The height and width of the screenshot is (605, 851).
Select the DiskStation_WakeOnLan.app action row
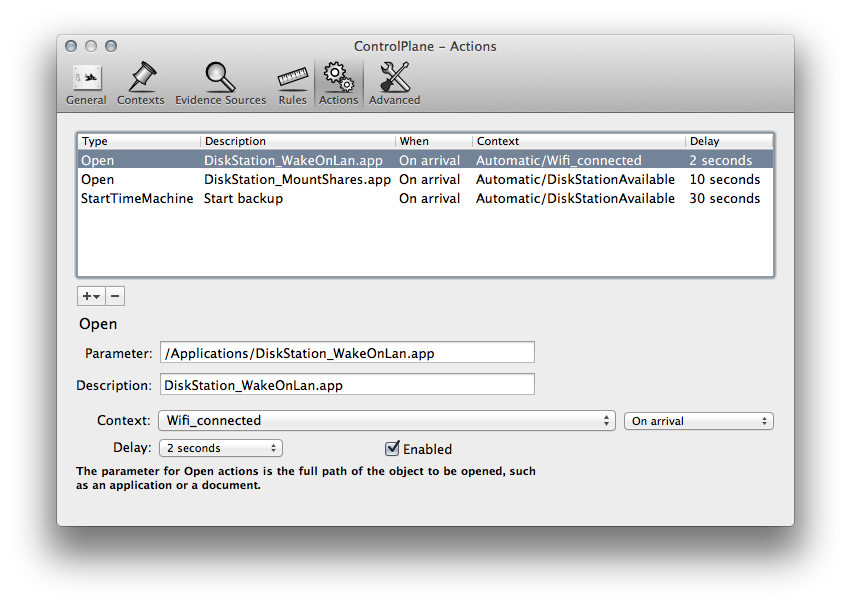(x=426, y=160)
